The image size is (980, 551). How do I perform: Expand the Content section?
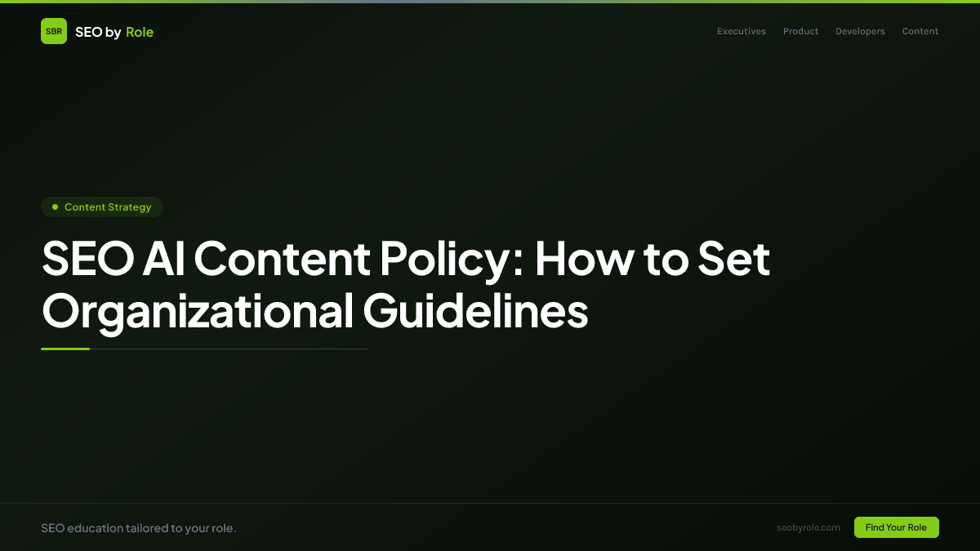coord(920,31)
